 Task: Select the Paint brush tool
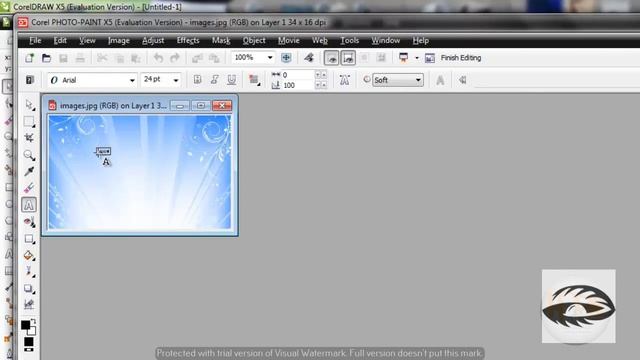pyautogui.click(x=29, y=271)
